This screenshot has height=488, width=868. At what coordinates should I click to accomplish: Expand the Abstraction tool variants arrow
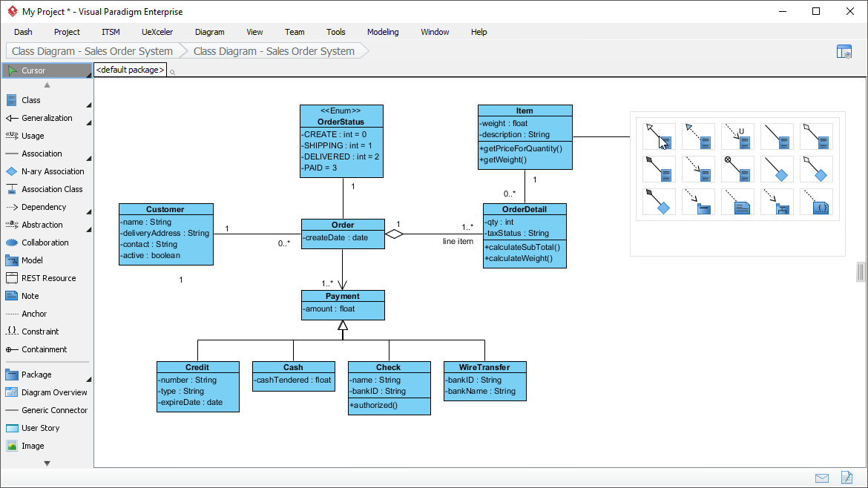(88, 230)
